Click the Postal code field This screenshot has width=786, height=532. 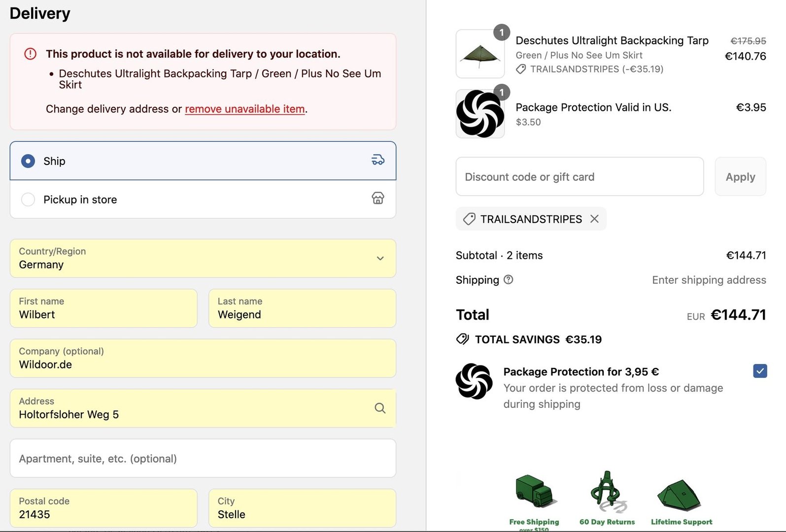coord(103,508)
